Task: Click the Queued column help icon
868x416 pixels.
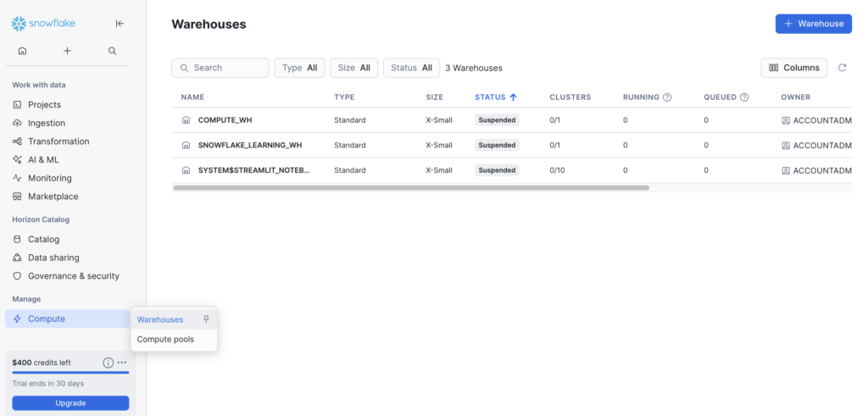Action: click(x=744, y=97)
